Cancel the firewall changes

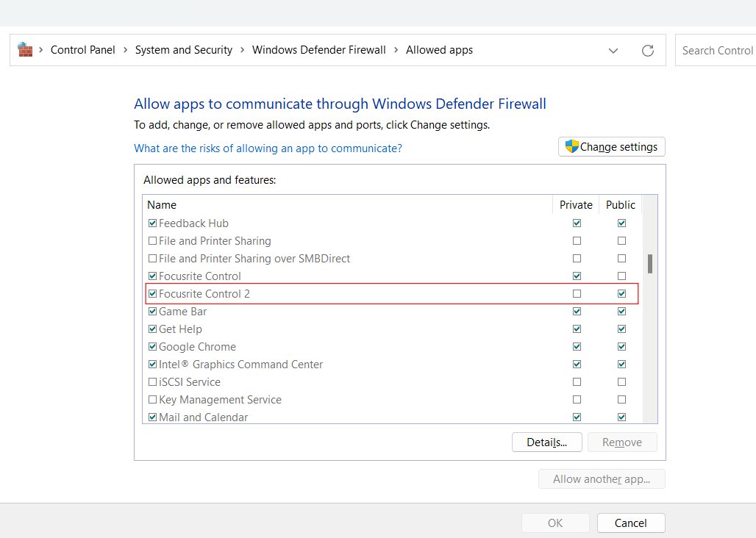coord(631,523)
